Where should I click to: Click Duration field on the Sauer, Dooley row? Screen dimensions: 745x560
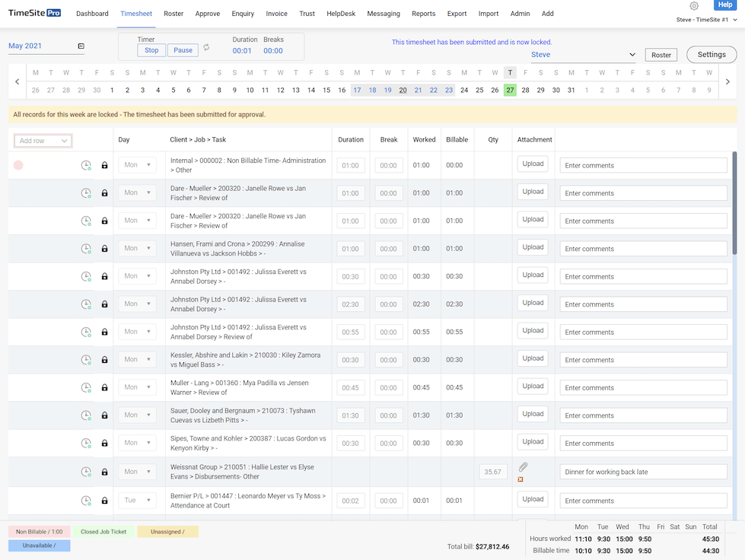tap(351, 415)
